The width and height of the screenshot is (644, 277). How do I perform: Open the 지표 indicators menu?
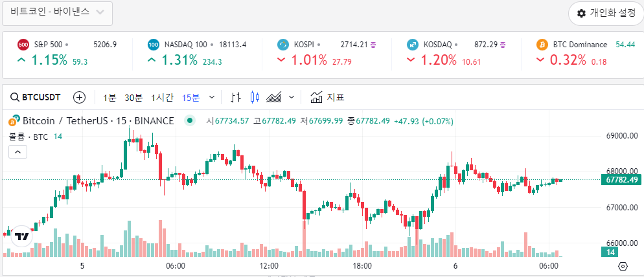(x=327, y=98)
